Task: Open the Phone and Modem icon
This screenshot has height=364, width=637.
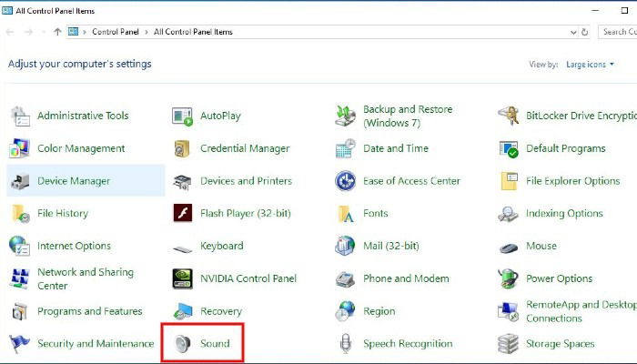Action: coord(345,279)
